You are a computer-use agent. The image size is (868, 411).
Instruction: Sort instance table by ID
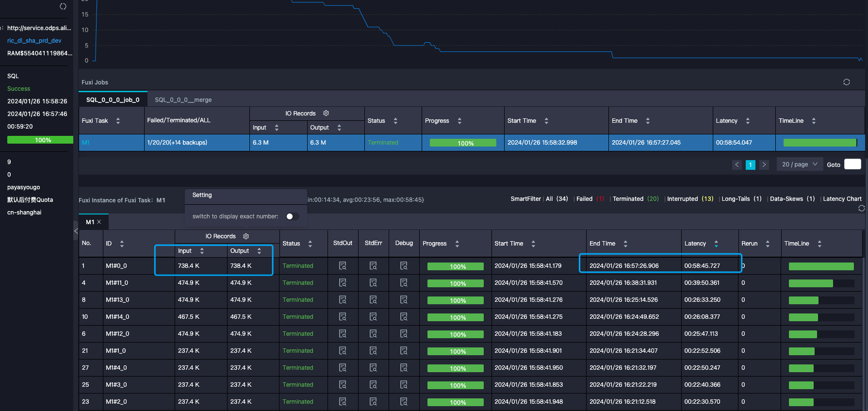click(x=122, y=244)
